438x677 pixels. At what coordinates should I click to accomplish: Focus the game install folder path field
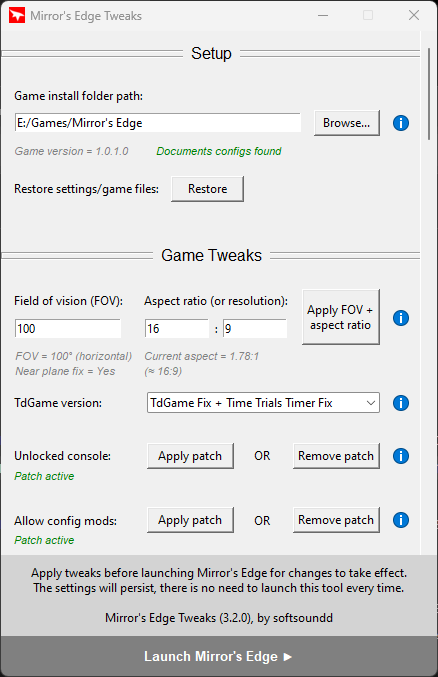click(158, 123)
